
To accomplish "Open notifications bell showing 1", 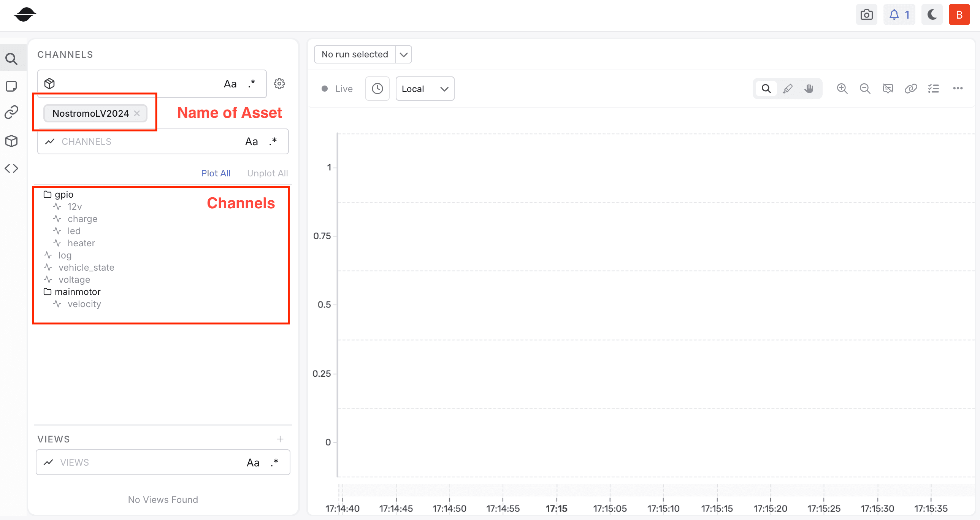I will (899, 15).
